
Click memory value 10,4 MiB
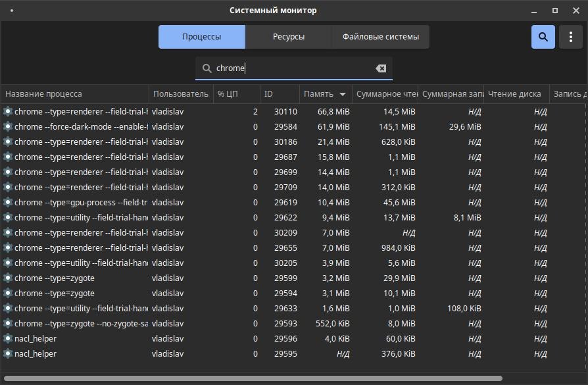(333, 203)
